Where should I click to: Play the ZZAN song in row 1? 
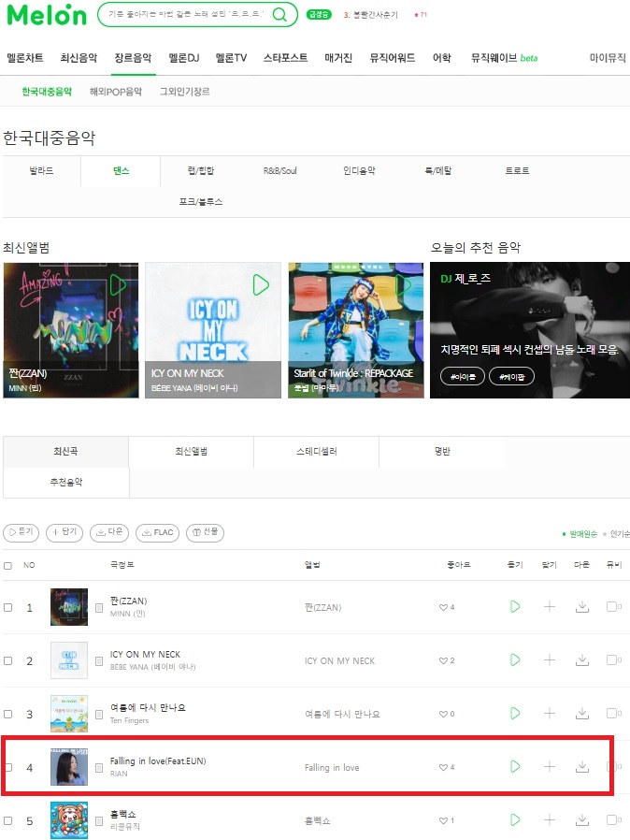(x=515, y=607)
